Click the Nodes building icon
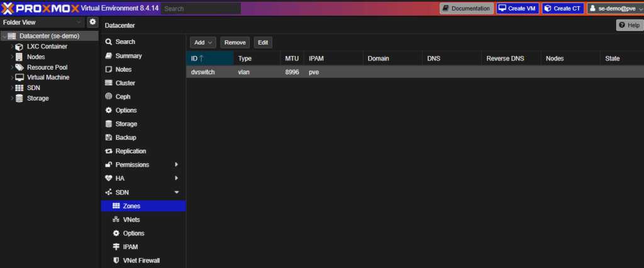The height and width of the screenshot is (268, 644). click(x=19, y=57)
